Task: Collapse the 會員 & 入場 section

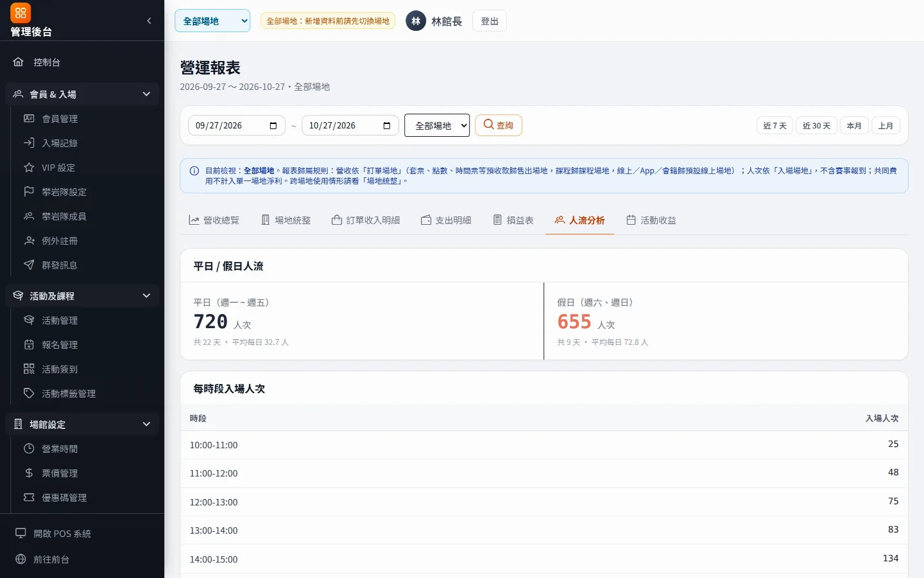Action: (82, 94)
